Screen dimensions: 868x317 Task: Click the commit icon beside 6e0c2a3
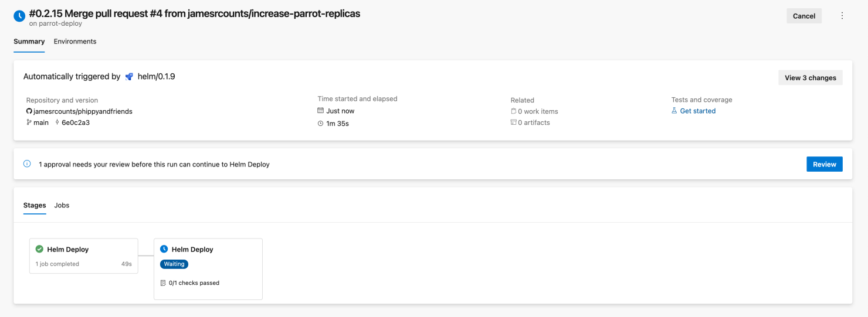tap(57, 122)
